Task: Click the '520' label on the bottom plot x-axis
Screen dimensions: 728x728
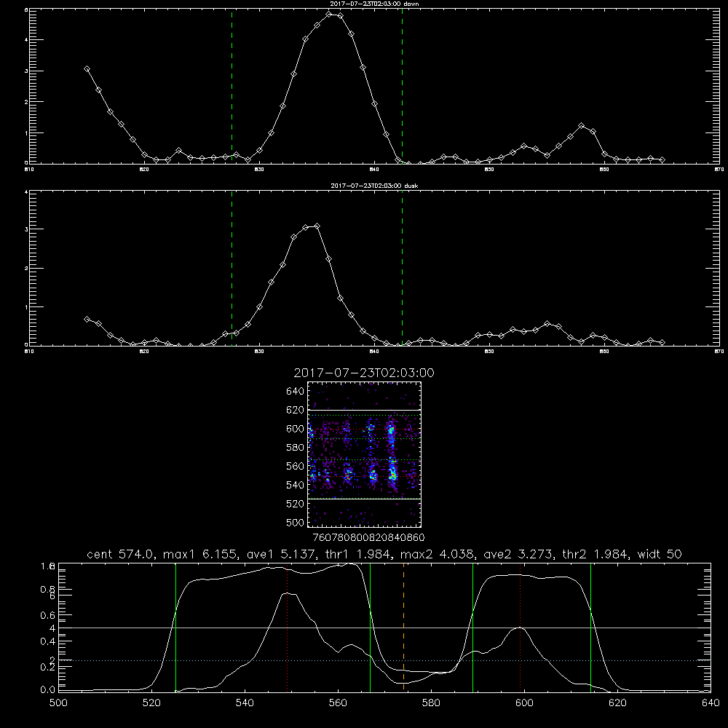Action: pos(151,703)
